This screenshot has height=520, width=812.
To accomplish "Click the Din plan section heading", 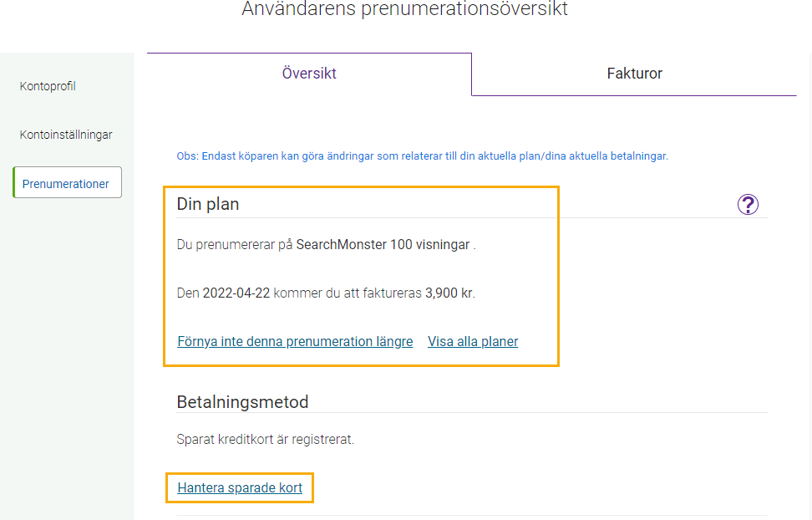I will 208,204.
